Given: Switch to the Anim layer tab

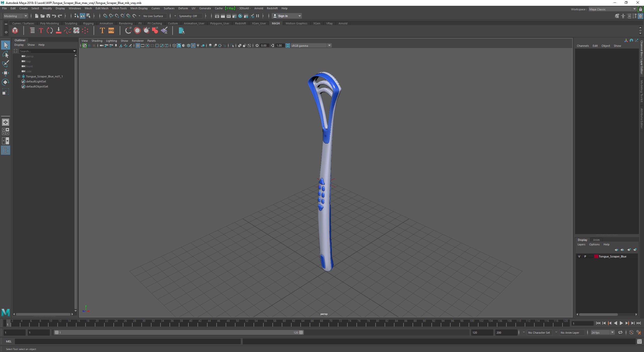Looking at the screenshot, I should click(x=596, y=240).
